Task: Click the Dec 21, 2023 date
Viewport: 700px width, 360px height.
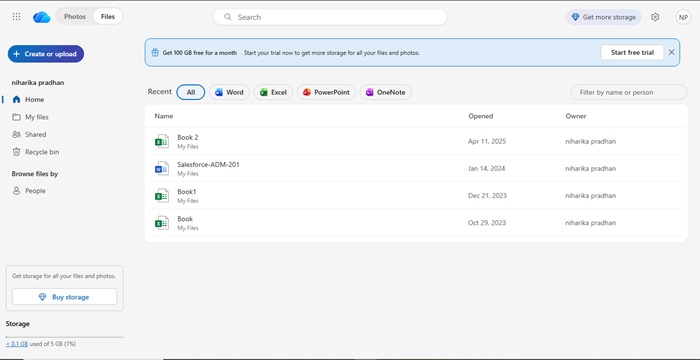Action: tap(487, 196)
